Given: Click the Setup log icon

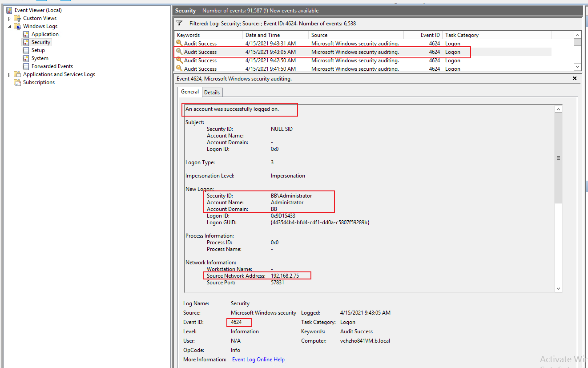Looking at the screenshot, I should [26, 50].
